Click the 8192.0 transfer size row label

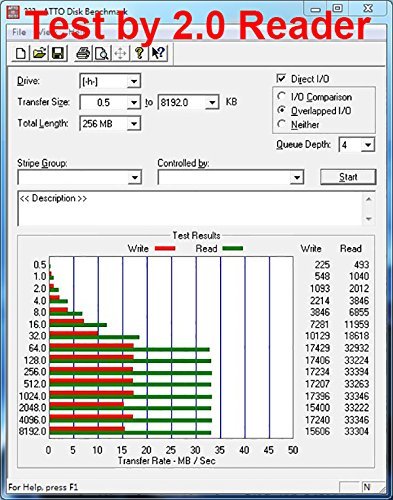(x=32, y=431)
